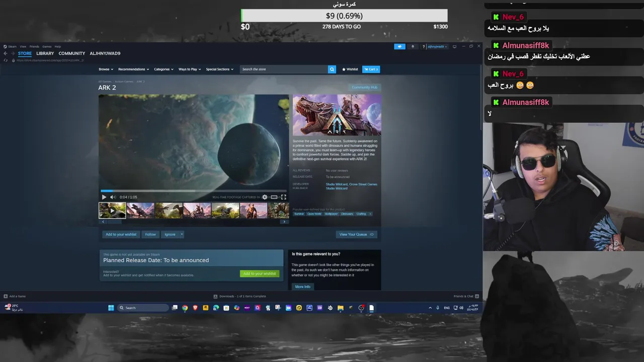Image resolution: width=644 pixels, height=362 pixels.
Task: Select first trailer thumbnail with play icon
Action: pyautogui.click(x=112, y=210)
